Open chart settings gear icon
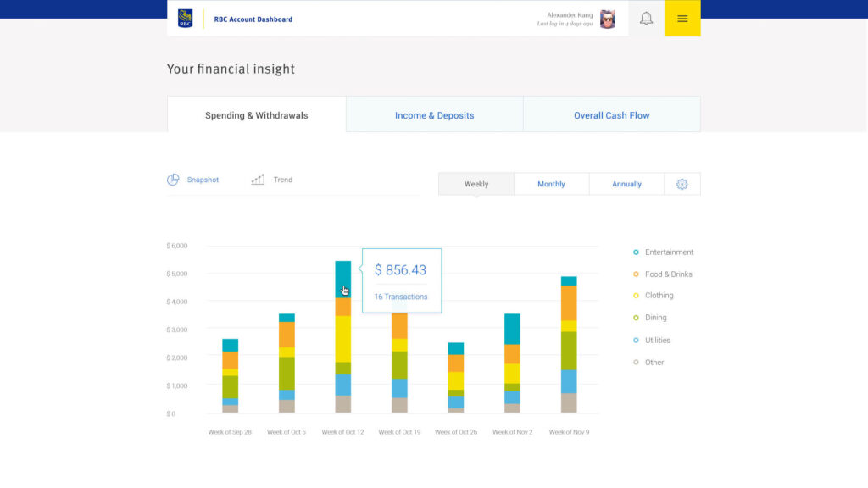Screen dimensions: 868x488 point(682,184)
